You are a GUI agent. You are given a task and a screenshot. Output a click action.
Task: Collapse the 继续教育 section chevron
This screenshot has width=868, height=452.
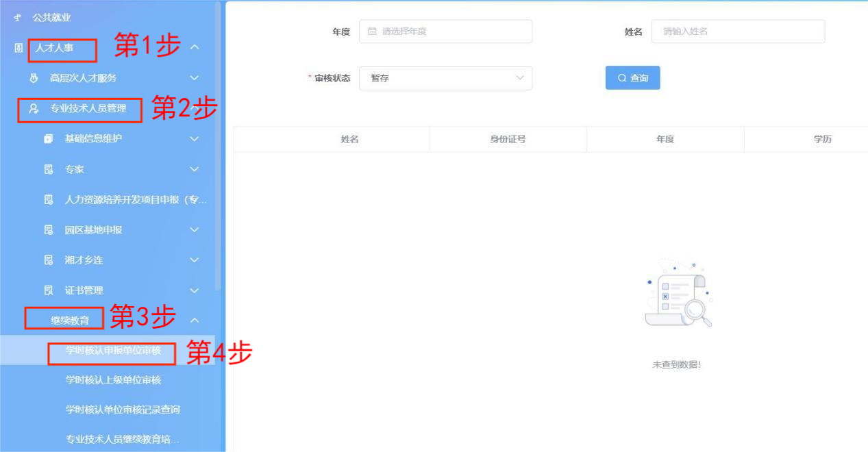[x=195, y=320]
